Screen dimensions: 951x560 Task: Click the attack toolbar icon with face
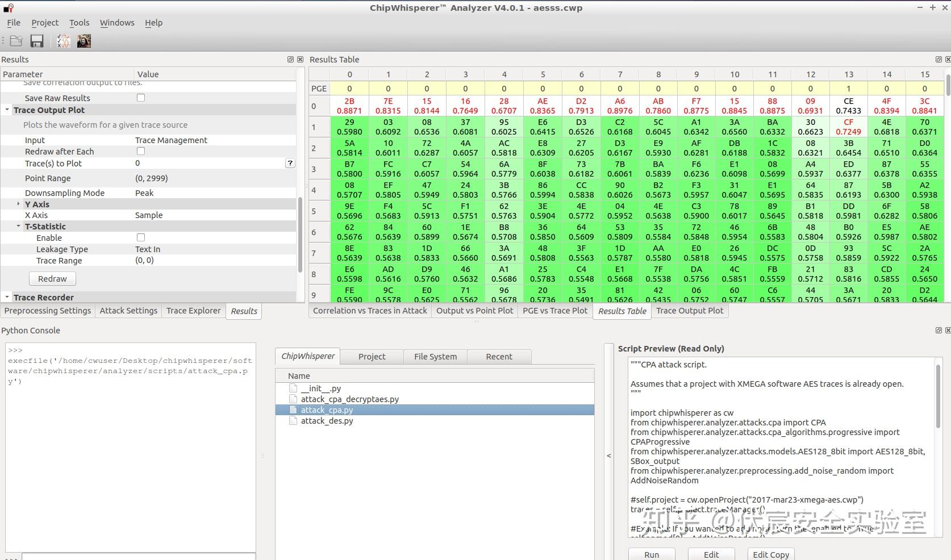(84, 41)
